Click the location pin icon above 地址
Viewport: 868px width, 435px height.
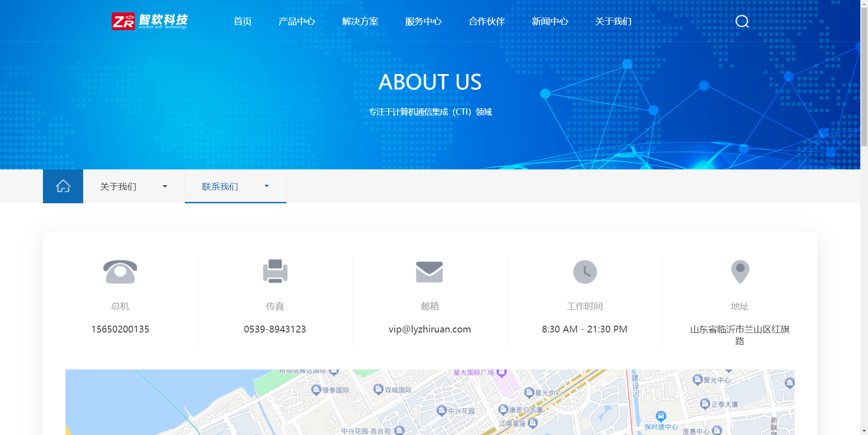pyautogui.click(x=740, y=271)
